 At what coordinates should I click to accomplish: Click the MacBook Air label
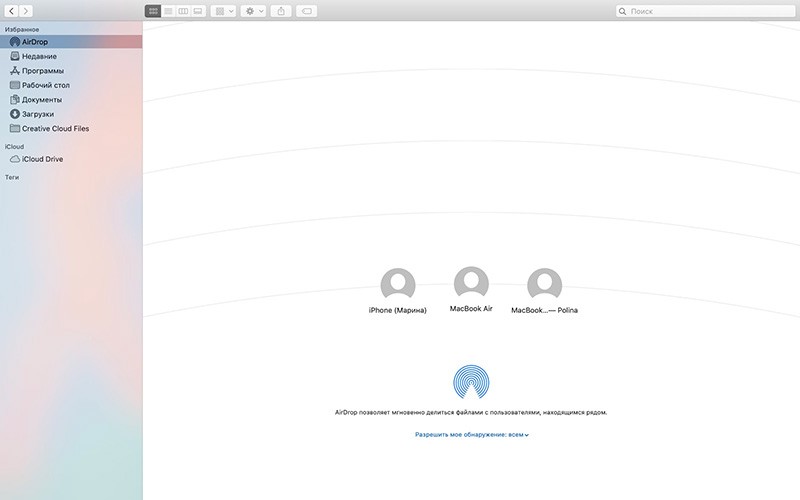point(471,309)
